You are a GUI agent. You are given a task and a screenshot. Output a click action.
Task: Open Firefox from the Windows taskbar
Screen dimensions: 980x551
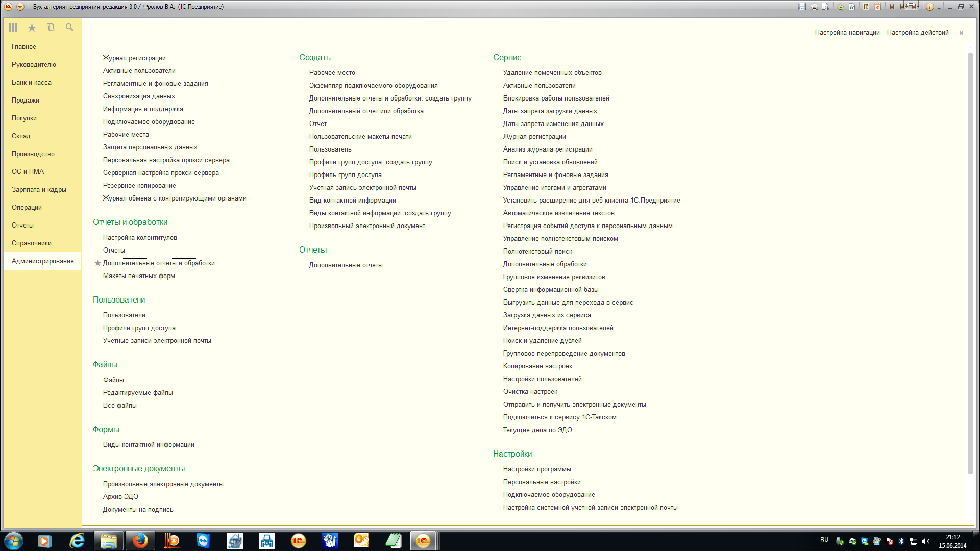[x=140, y=541]
